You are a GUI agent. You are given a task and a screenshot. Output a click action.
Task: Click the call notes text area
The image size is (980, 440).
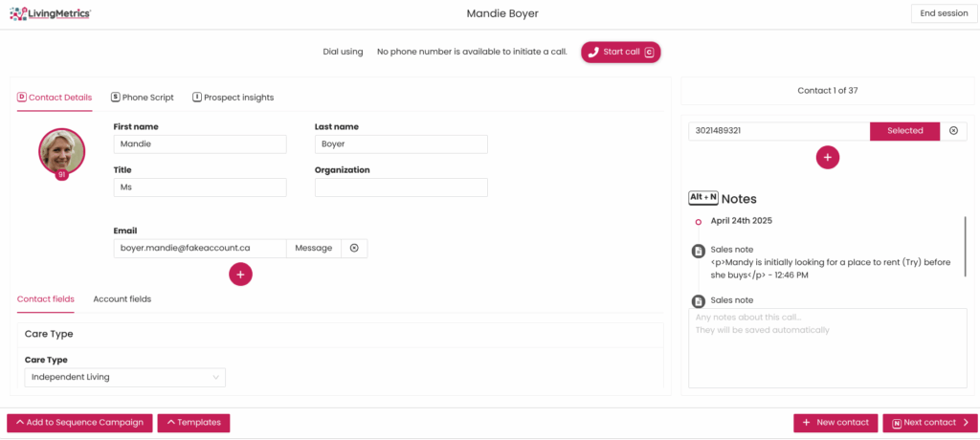827,347
